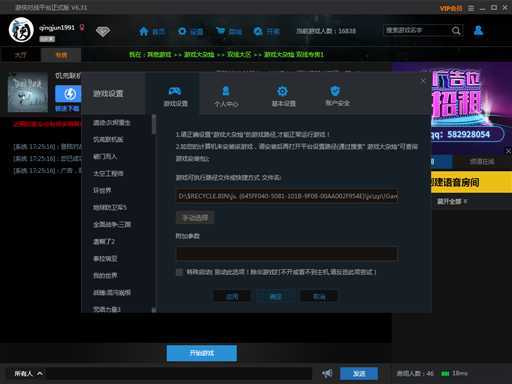The image size is (512, 384).
Task: Click the diamond VIP icon beside the username
Action: [103, 32]
